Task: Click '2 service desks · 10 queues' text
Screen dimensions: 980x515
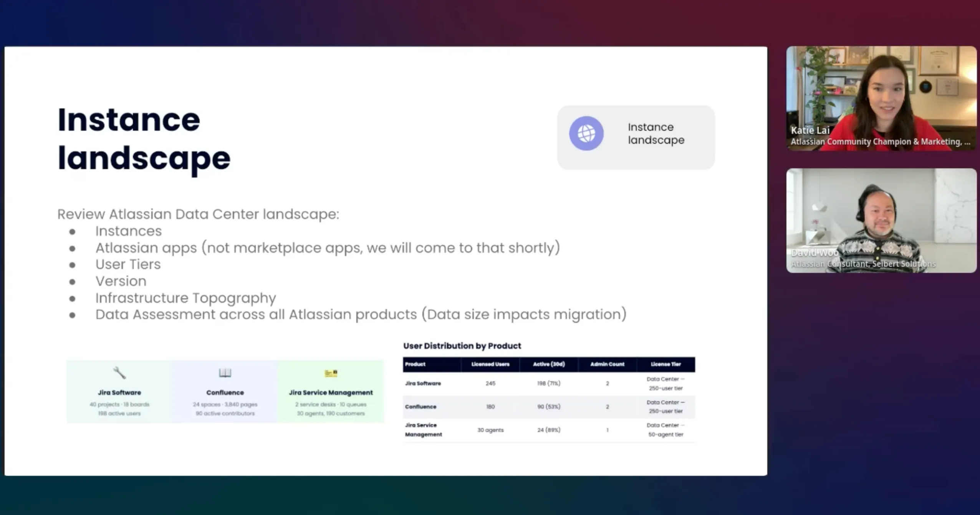Action: pyautogui.click(x=331, y=404)
